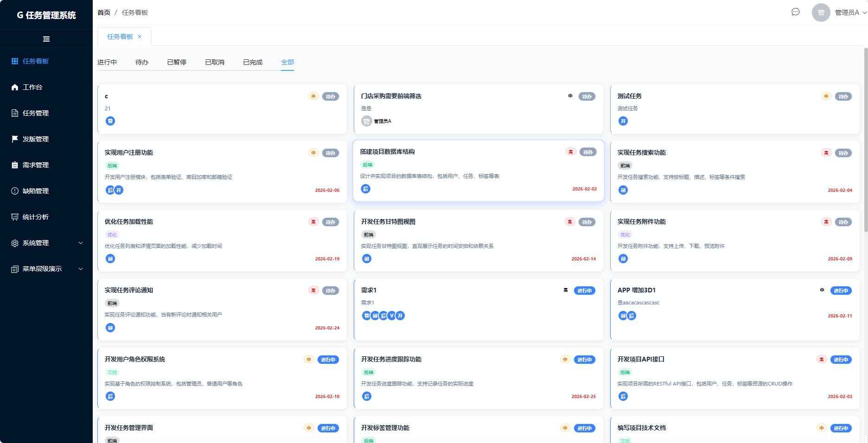This screenshot has width=868, height=443.
Task: Click the 任务管理 document icon
Action: tap(15, 113)
